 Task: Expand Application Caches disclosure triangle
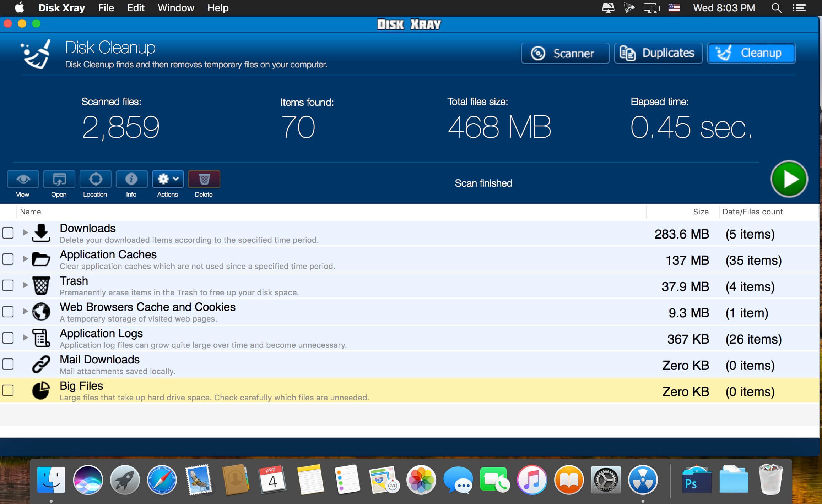(x=25, y=259)
